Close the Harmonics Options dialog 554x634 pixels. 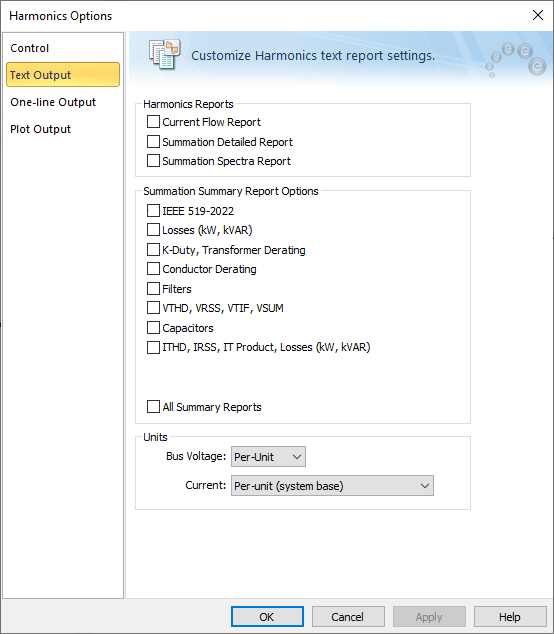tap(537, 15)
